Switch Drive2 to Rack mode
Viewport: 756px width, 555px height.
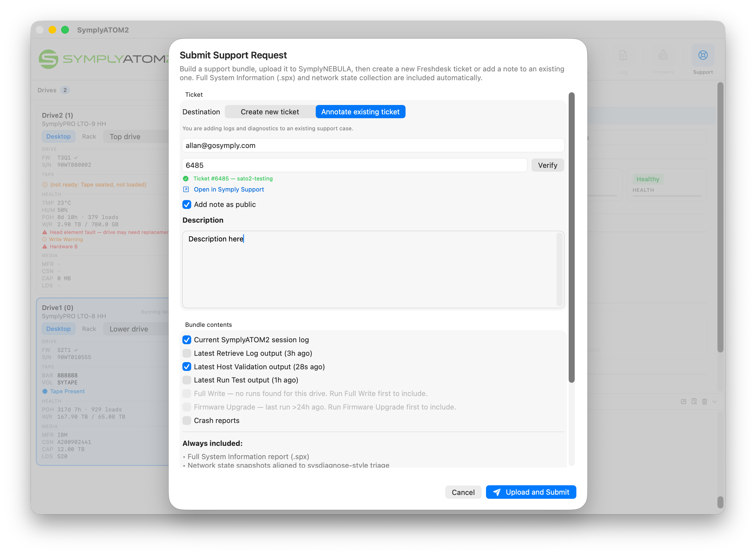pos(89,136)
